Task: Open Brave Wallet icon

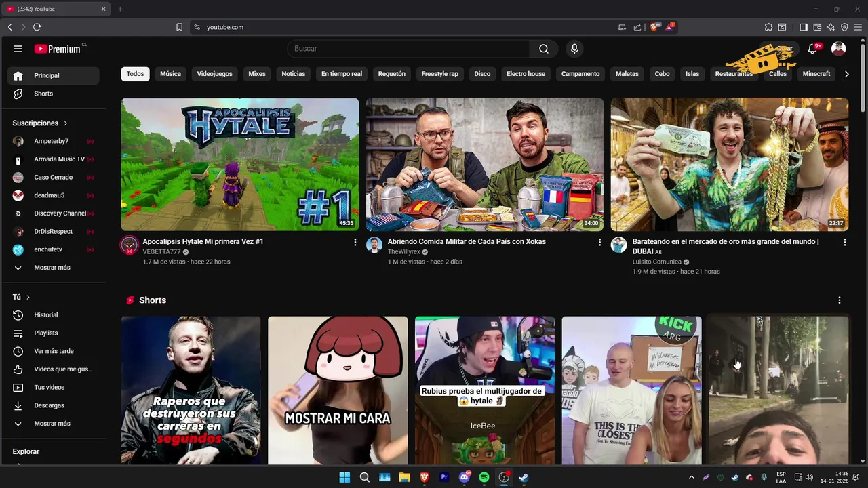Action: tap(817, 27)
